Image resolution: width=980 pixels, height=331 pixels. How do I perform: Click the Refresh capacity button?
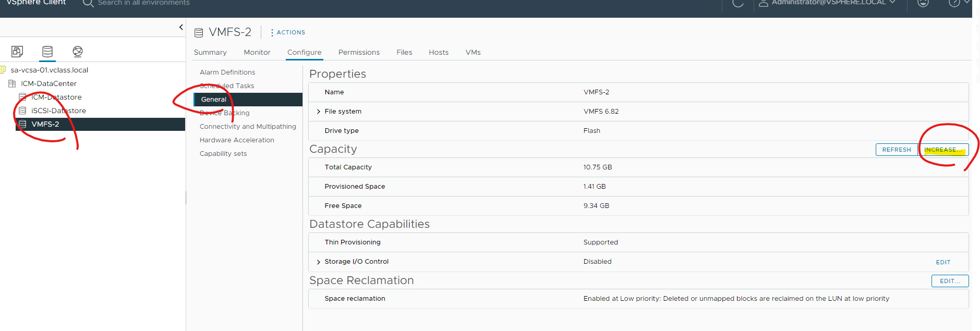[x=897, y=150]
